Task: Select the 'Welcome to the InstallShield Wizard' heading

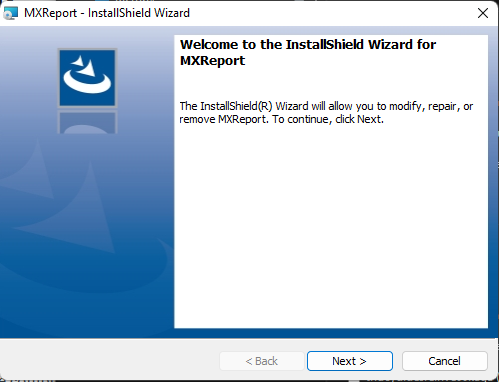Action: tap(308, 45)
